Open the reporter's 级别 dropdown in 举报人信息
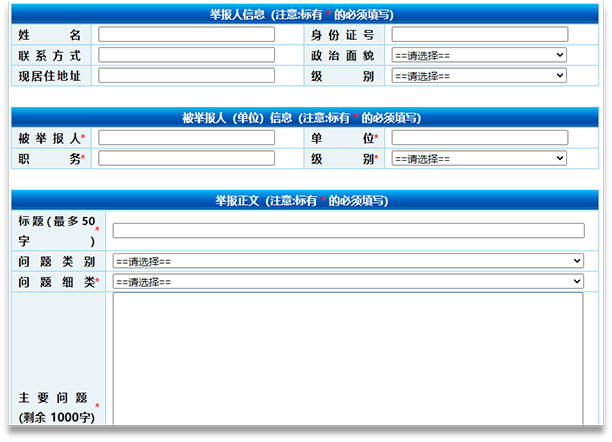 coord(479,75)
